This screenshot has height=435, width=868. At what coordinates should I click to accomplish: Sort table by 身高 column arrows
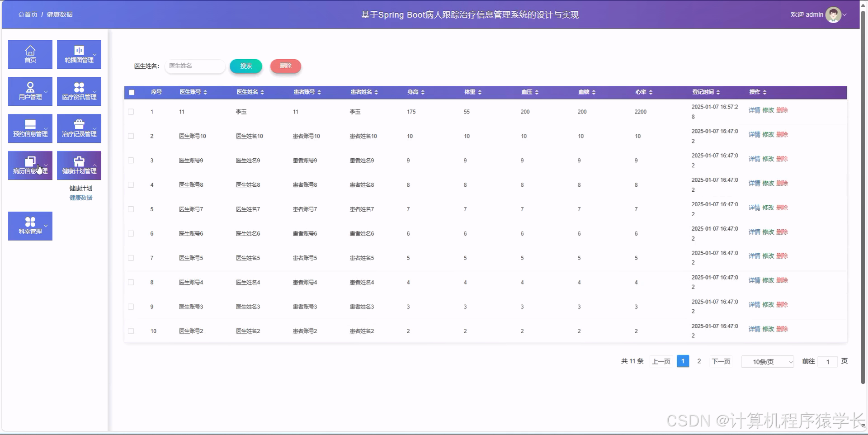click(423, 92)
